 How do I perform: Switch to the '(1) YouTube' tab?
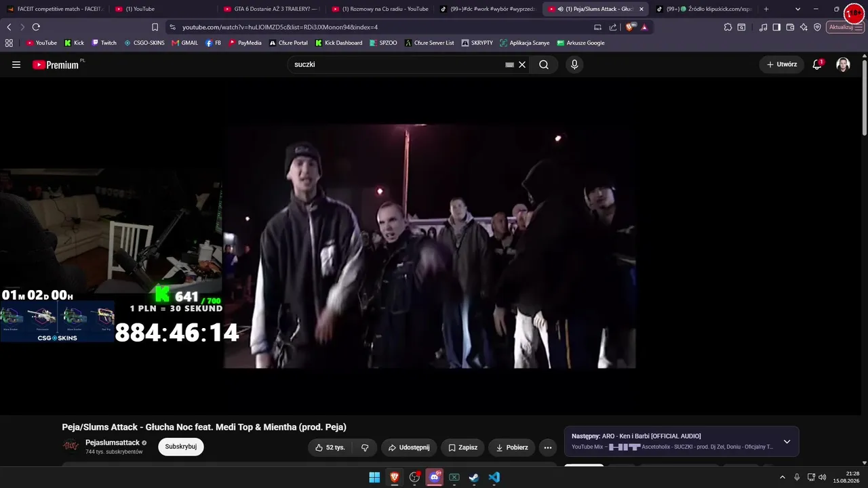pos(163,9)
